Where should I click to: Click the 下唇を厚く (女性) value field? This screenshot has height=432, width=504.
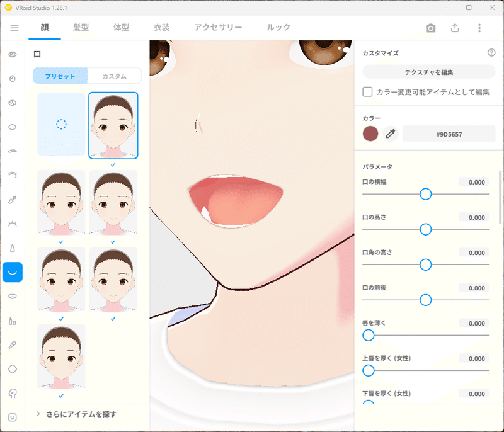[474, 394]
